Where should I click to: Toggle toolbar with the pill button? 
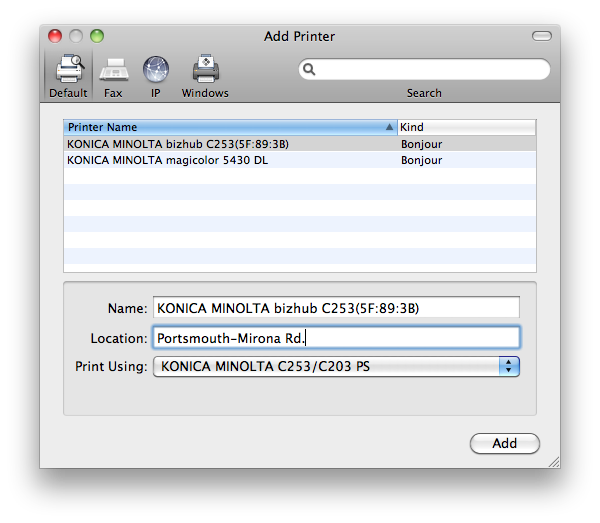coord(542,36)
